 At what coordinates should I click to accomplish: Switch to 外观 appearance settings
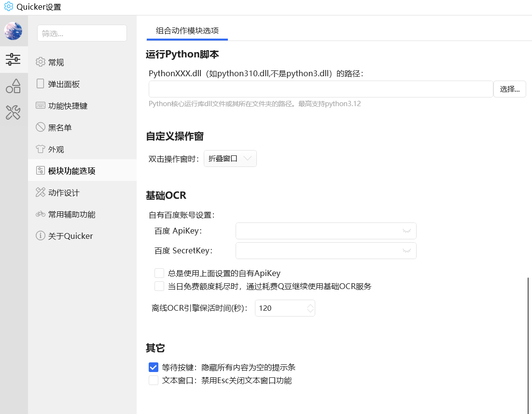point(56,149)
